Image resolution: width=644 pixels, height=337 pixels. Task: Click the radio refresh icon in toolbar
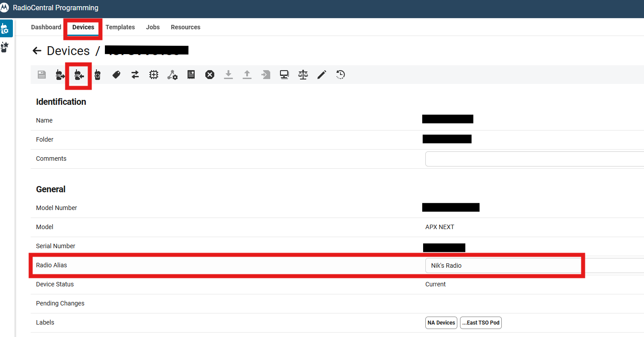pyautogui.click(x=98, y=75)
